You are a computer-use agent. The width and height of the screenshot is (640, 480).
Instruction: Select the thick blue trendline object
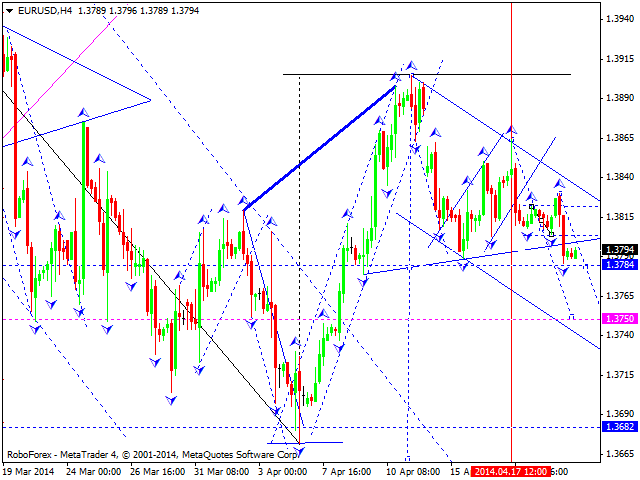(x=320, y=148)
